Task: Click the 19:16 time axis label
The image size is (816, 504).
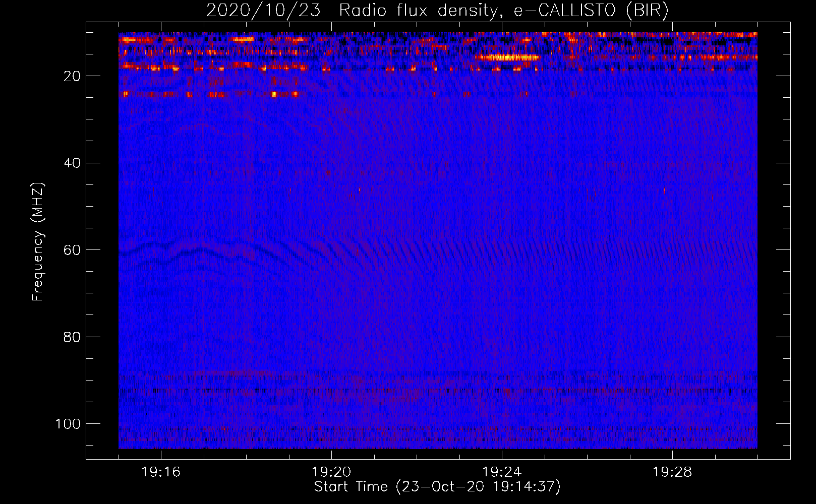Action: point(161,472)
